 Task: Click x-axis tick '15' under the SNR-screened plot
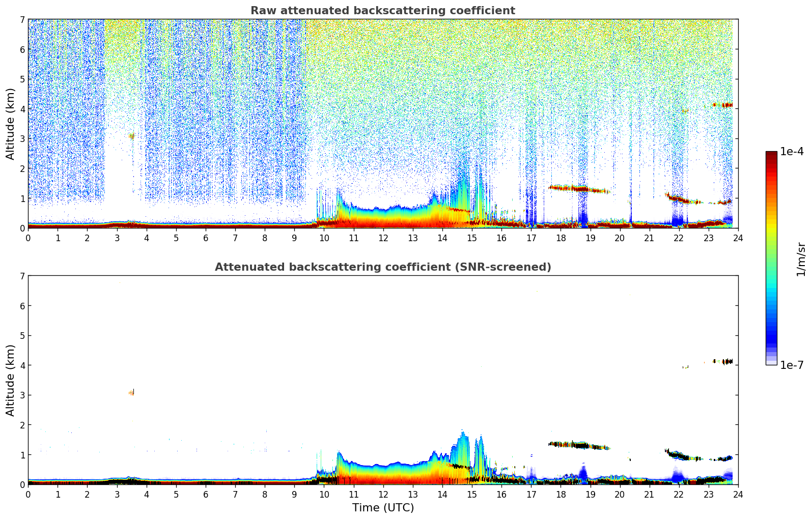pos(472,494)
